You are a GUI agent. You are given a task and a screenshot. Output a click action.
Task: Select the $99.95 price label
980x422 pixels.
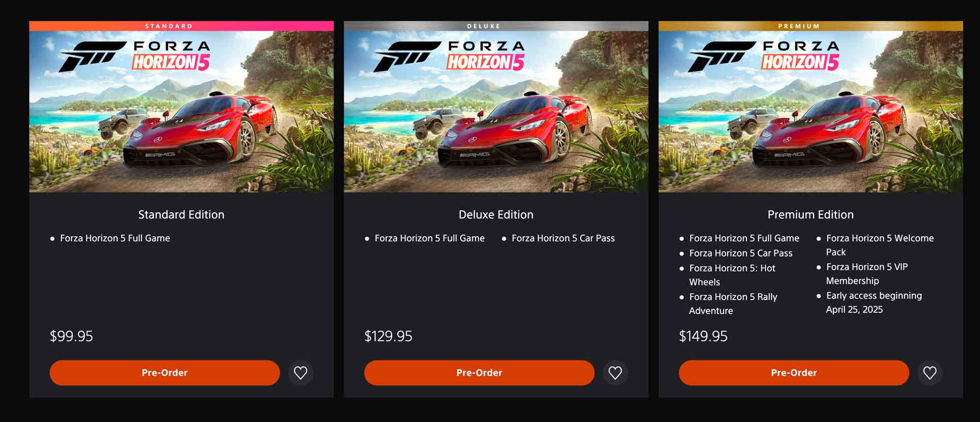[x=72, y=336]
